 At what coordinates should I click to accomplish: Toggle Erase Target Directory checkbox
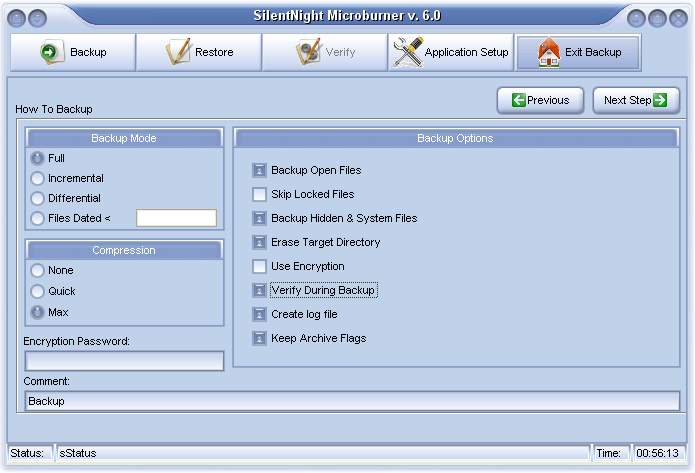pos(259,242)
